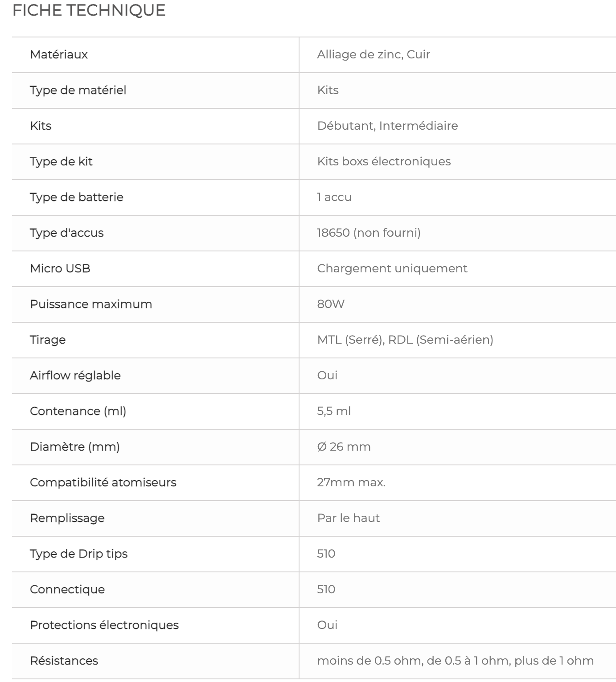616x682 pixels.
Task: Click the Matériaux row label
Action: click(59, 54)
